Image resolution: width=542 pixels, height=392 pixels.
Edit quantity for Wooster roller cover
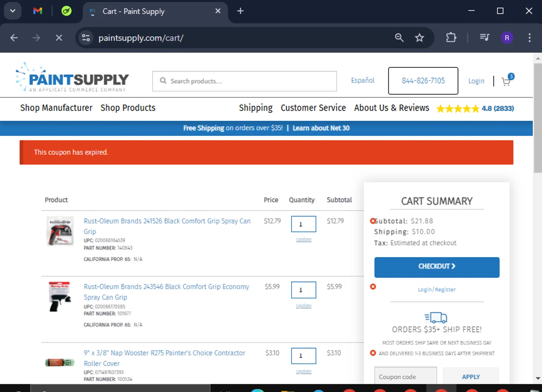pyautogui.click(x=304, y=356)
